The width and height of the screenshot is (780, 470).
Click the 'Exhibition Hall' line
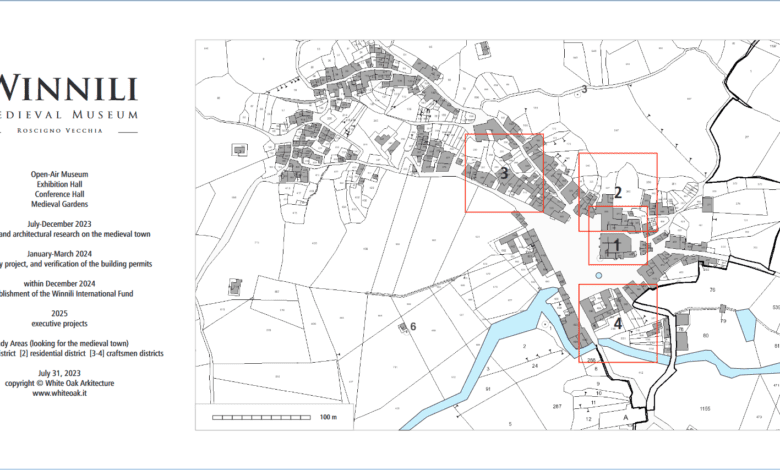pyautogui.click(x=60, y=184)
